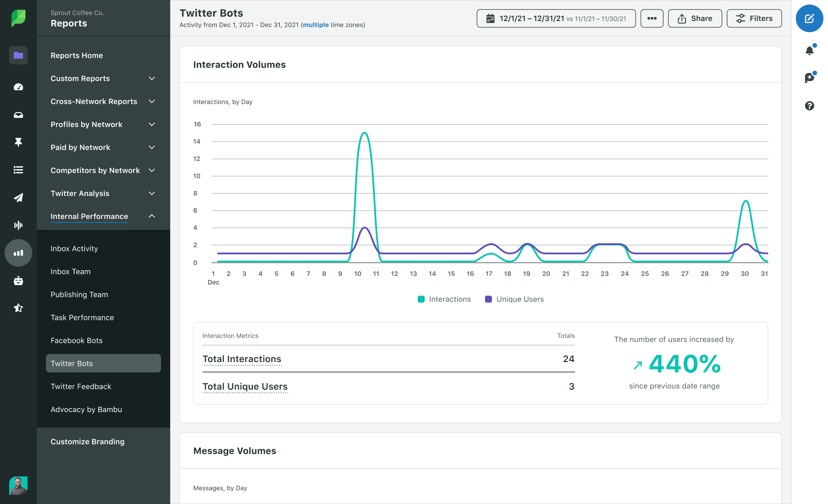The width and height of the screenshot is (828, 504).
Task: Open Inbox Team report
Action: (x=70, y=271)
